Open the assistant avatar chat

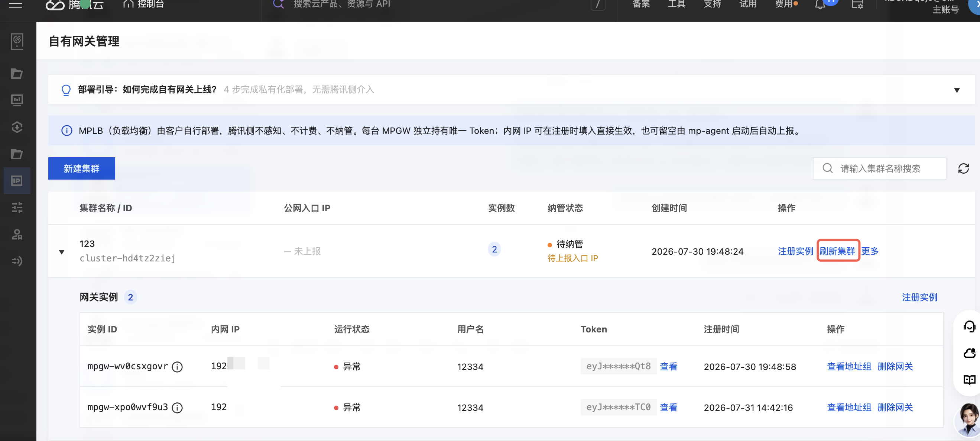[x=968, y=420]
